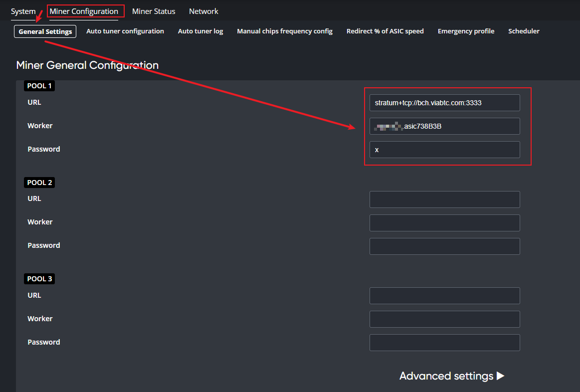The width and height of the screenshot is (580, 392).
Task: Click the Pool 1 URL field
Action: [x=444, y=103]
